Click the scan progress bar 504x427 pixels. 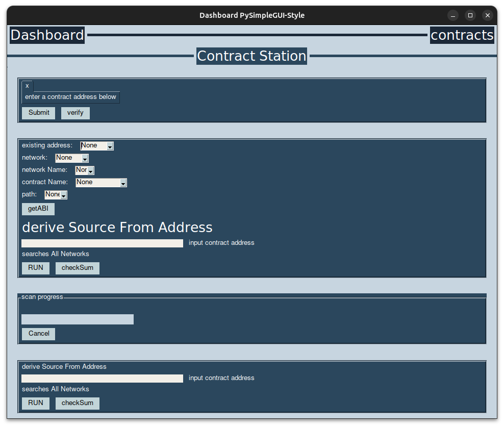[x=77, y=319]
